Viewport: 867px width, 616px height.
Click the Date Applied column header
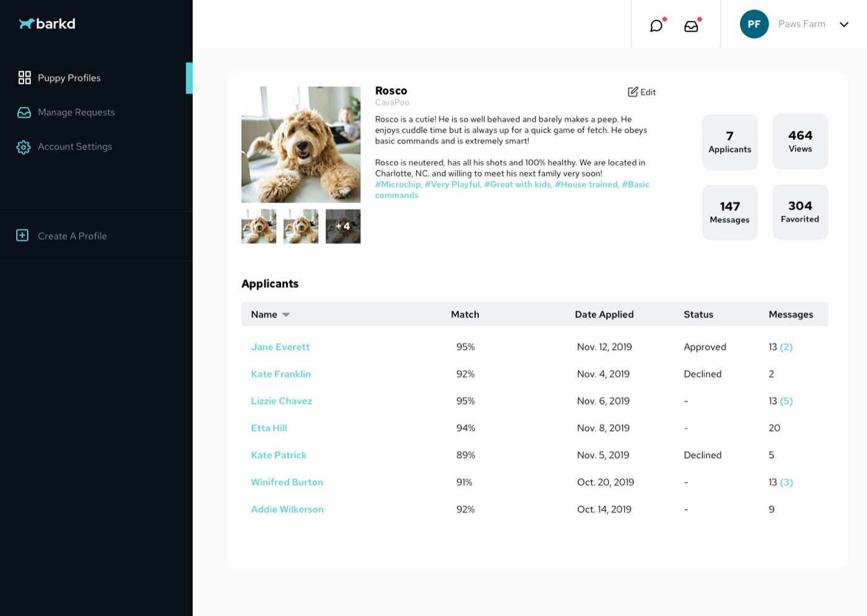click(604, 315)
